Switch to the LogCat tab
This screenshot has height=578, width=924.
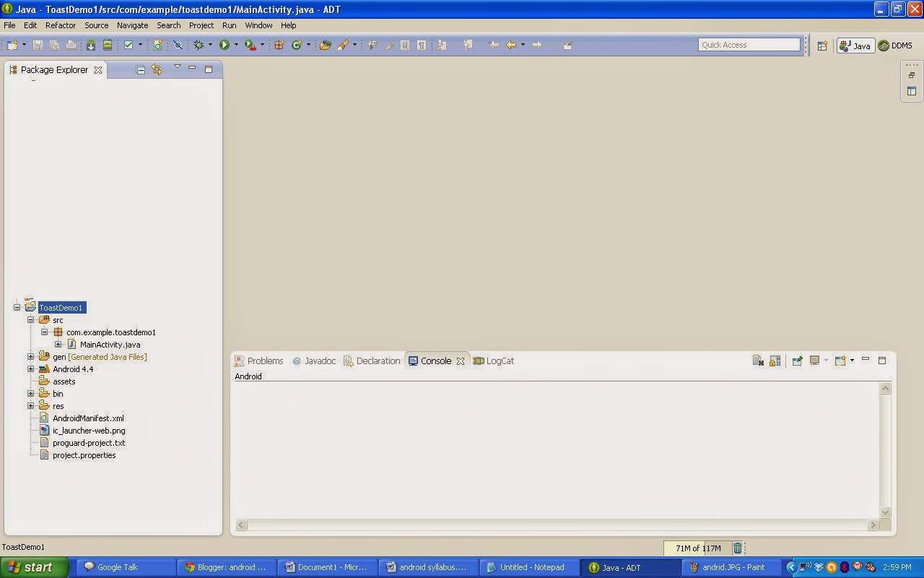click(x=494, y=361)
